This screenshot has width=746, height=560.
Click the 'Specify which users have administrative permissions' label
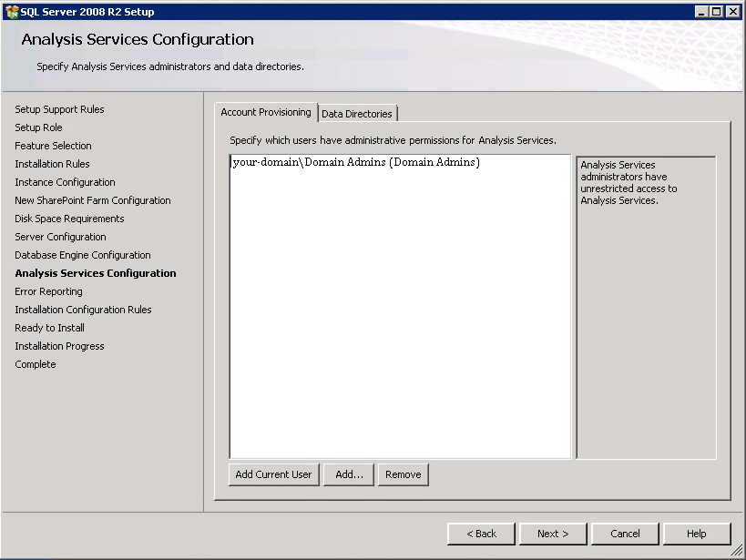[393, 140]
